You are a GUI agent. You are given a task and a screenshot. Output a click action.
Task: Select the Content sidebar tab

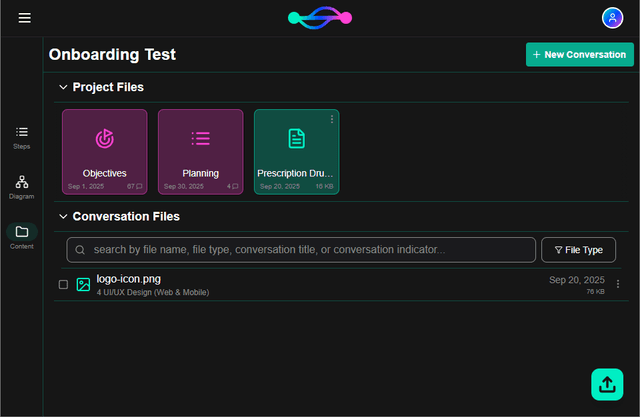point(22,236)
